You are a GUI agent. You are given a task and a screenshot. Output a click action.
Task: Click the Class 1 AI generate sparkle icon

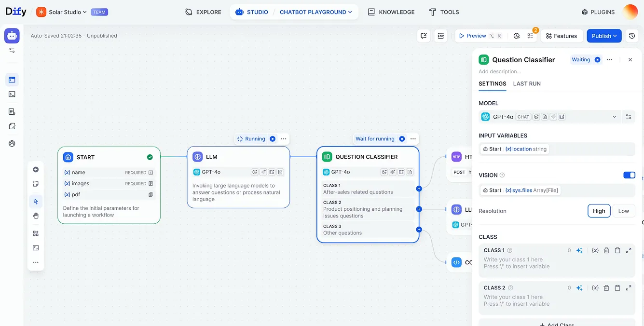[579, 250]
